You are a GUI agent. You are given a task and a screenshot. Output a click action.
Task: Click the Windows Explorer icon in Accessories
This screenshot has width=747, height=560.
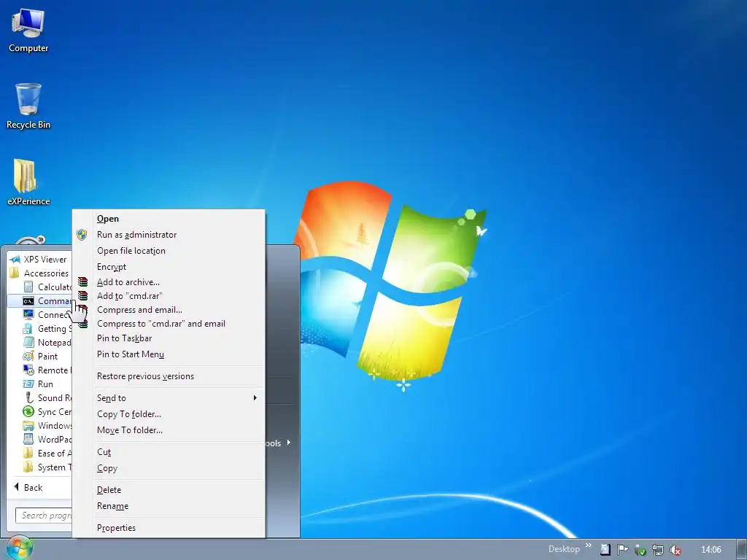coord(28,425)
